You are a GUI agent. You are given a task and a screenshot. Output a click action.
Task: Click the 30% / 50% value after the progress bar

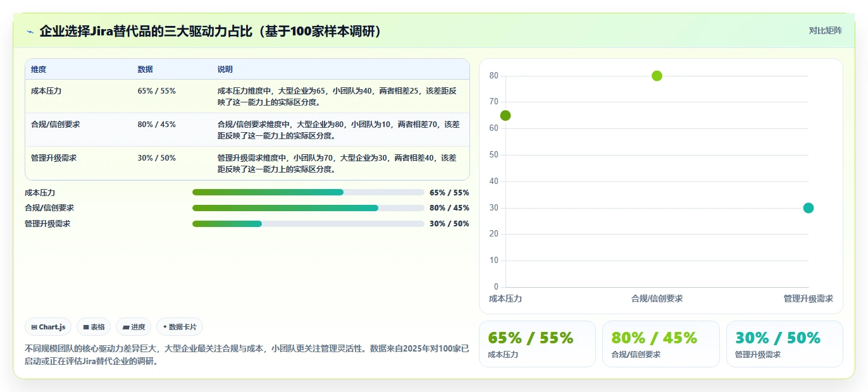(x=449, y=224)
